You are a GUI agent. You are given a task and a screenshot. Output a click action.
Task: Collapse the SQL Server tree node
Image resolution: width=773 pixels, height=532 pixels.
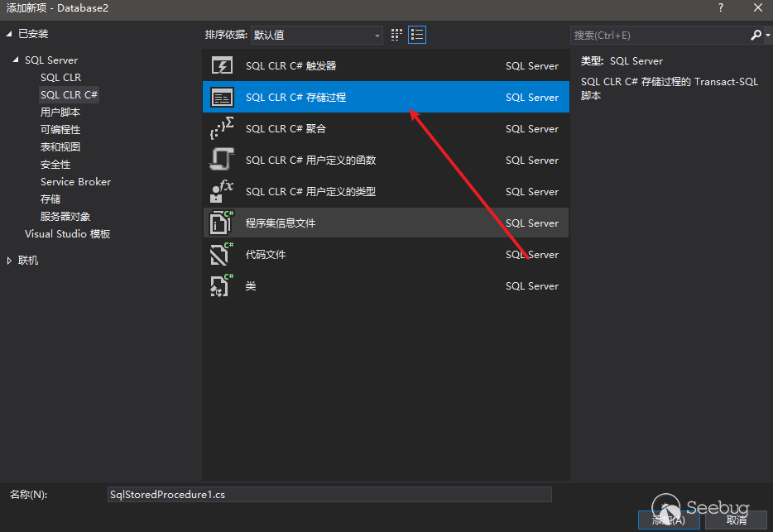16,60
